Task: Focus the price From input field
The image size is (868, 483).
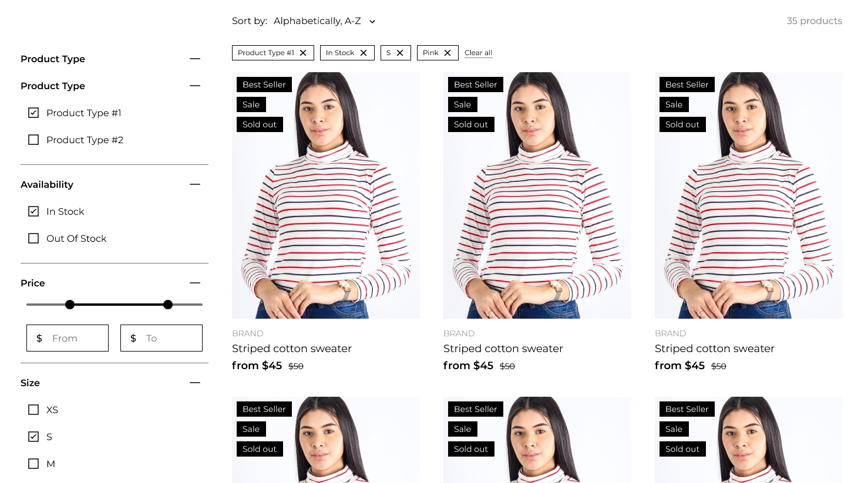Action: [x=68, y=338]
